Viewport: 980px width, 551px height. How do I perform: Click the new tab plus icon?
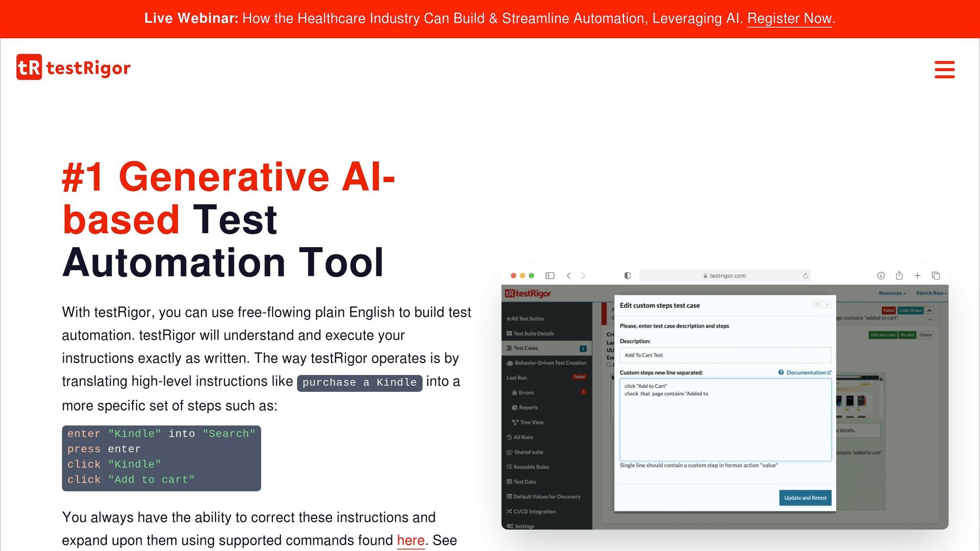(x=917, y=275)
